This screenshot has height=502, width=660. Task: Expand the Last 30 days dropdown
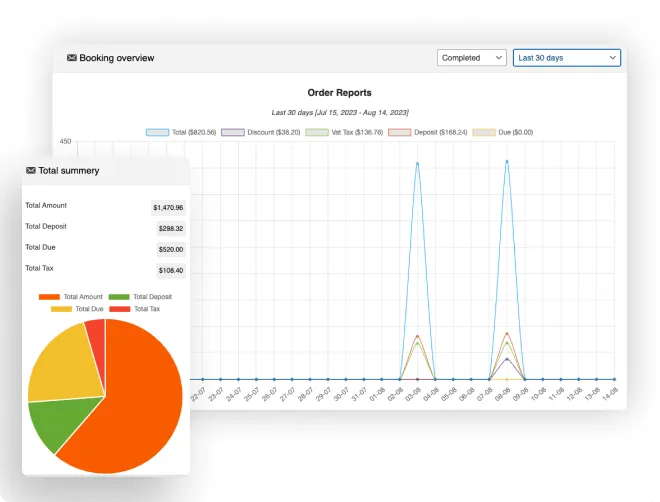566,58
